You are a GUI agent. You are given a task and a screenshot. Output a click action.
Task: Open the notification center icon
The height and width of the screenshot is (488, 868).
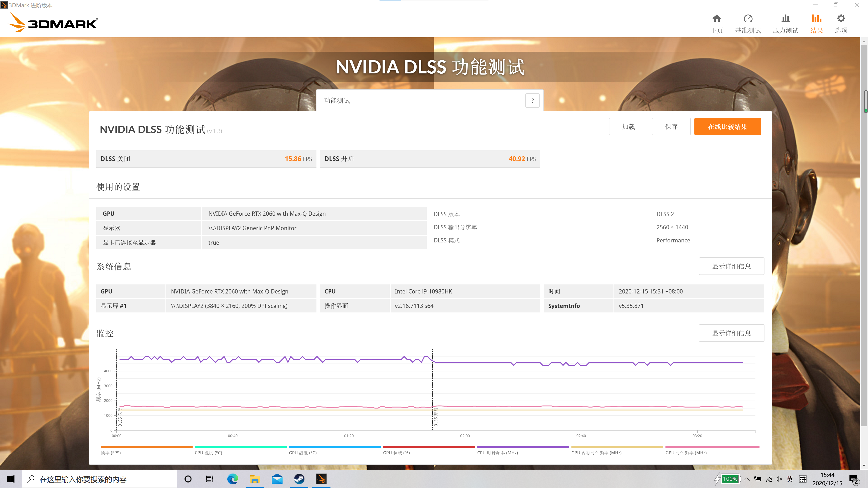point(854,479)
